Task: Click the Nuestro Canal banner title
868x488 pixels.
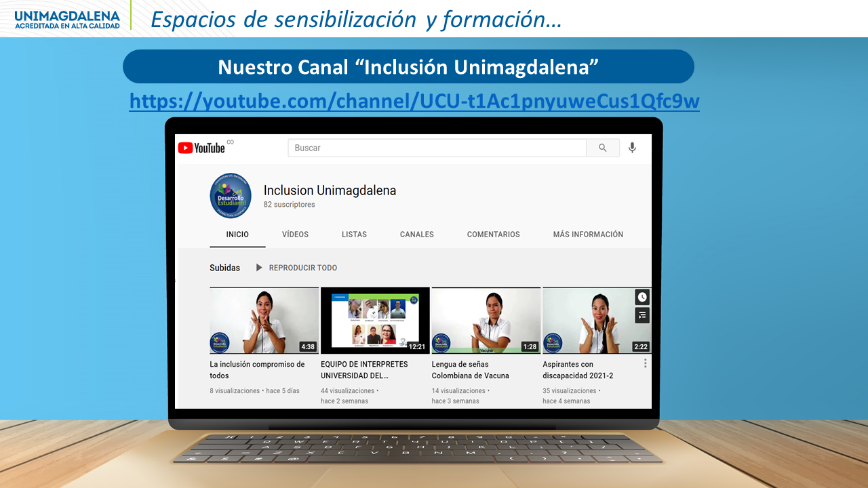Action: tap(408, 67)
